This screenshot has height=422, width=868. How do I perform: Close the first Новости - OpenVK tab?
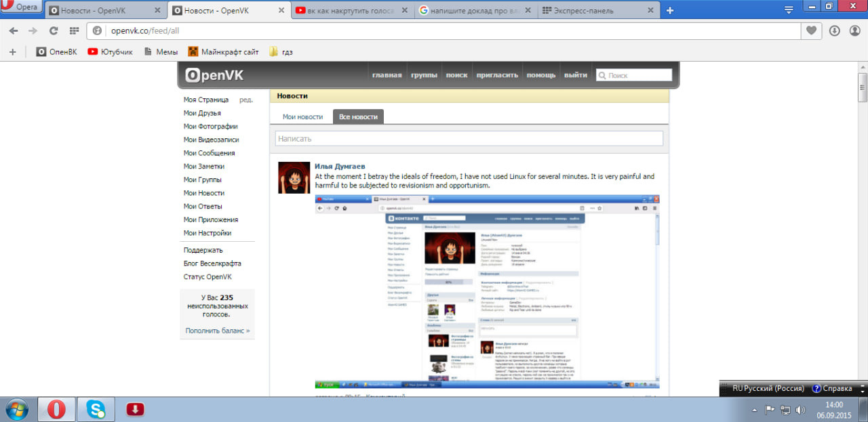(x=157, y=11)
